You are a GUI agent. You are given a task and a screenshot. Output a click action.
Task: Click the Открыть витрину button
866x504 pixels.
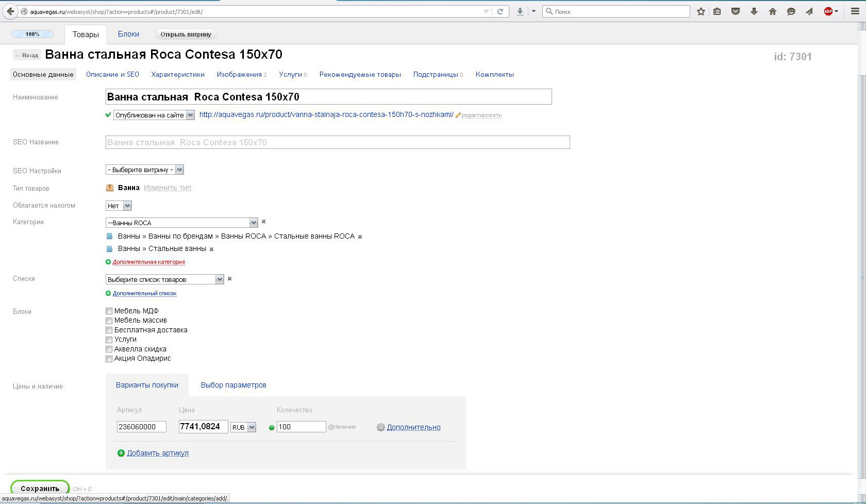point(186,35)
